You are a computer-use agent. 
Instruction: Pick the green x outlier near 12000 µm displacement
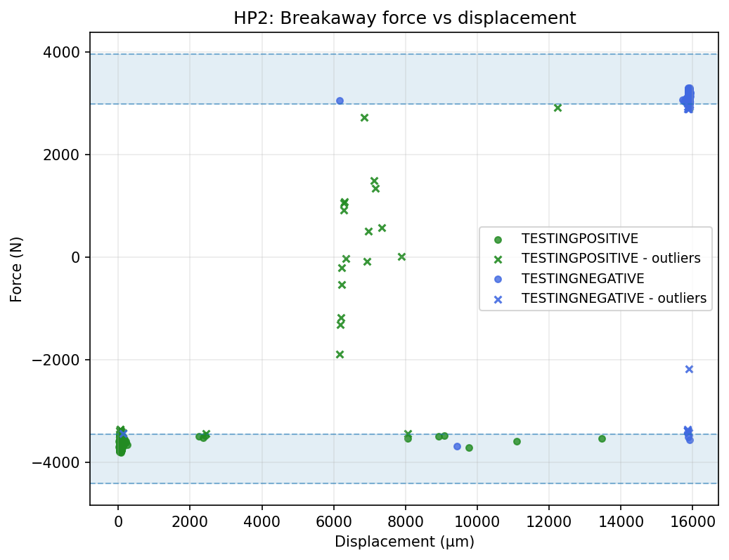(x=557, y=108)
